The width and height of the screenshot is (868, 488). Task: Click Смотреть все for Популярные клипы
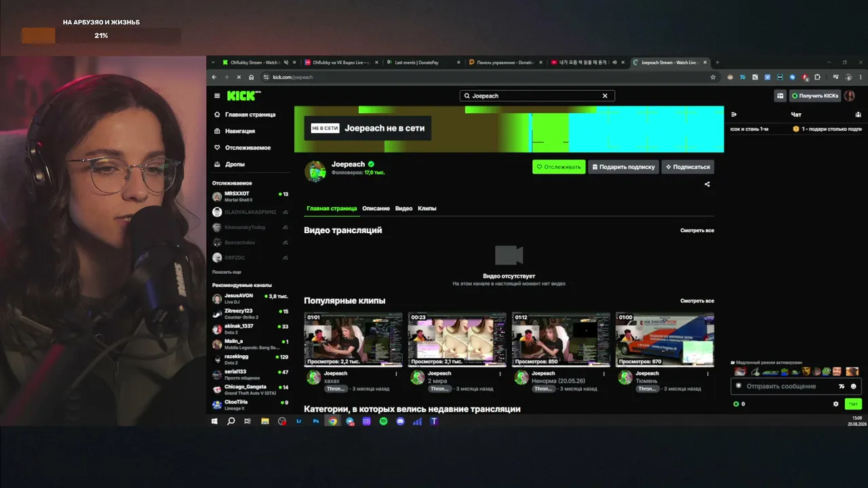(x=697, y=301)
